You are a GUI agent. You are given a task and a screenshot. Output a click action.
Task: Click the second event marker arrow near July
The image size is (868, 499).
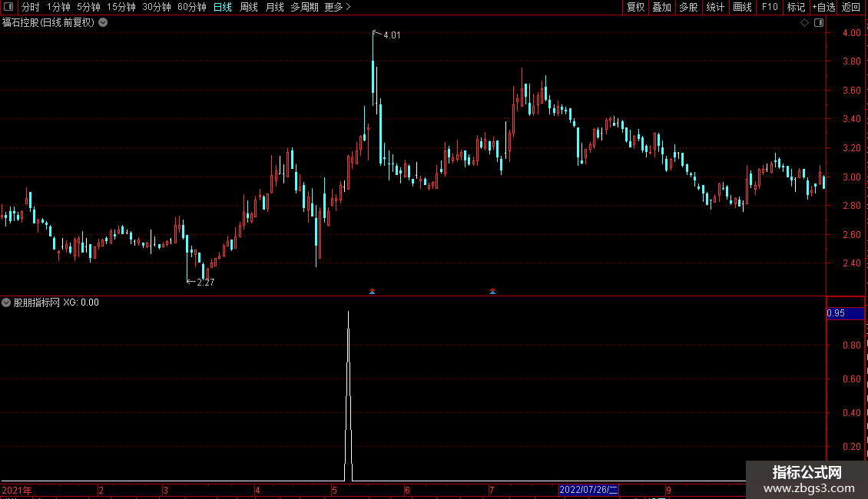492,291
